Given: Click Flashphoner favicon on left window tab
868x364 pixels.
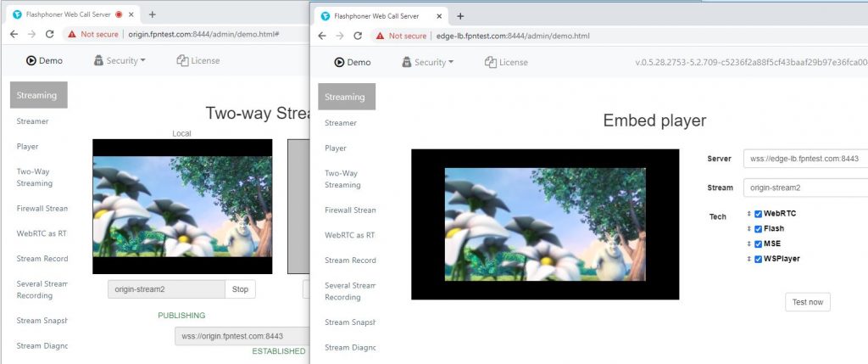Looking at the screenshot, I should click(17, 15).
